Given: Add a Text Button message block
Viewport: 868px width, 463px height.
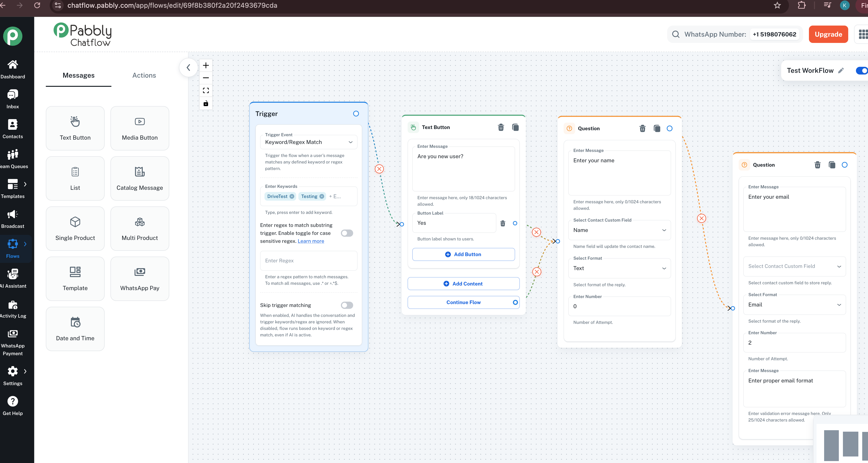Looking at the screenshot, I should (75, 128).
